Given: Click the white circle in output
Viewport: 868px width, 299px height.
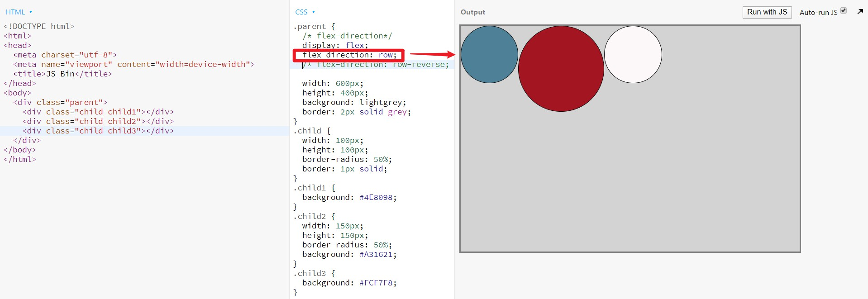Looking at the screenshot, I should click(633, 54).
